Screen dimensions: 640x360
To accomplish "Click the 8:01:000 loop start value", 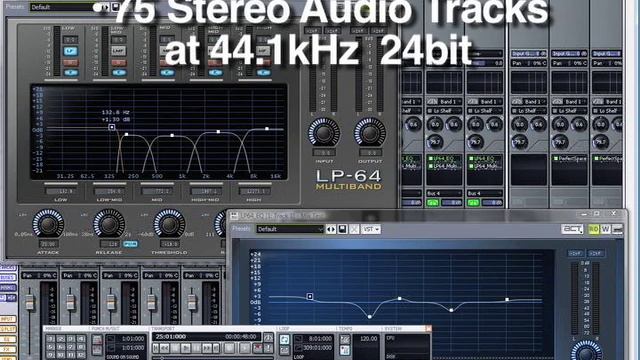I will pyautogui.click(x=321, y=339).
